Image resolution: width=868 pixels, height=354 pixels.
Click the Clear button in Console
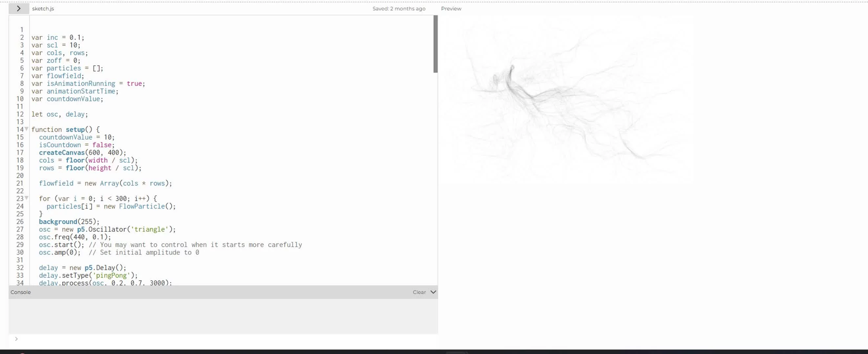(x=419, y=292)
